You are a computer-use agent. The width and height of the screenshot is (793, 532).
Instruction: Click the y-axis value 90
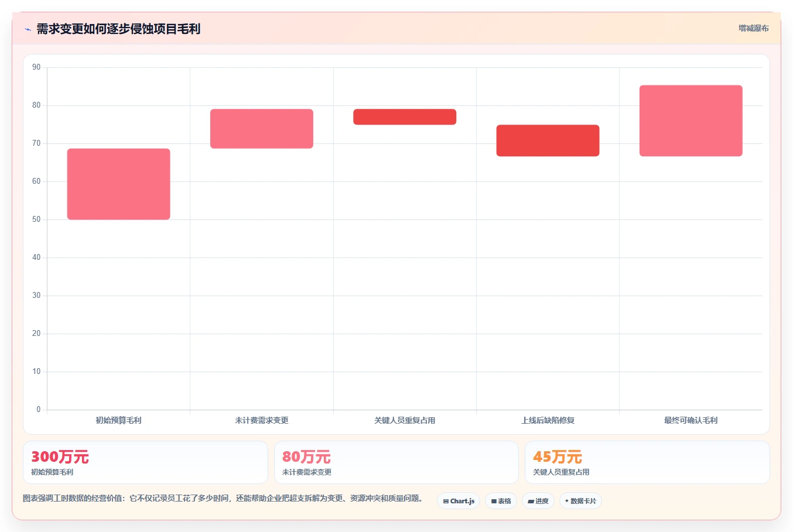[x=36, y=67]
